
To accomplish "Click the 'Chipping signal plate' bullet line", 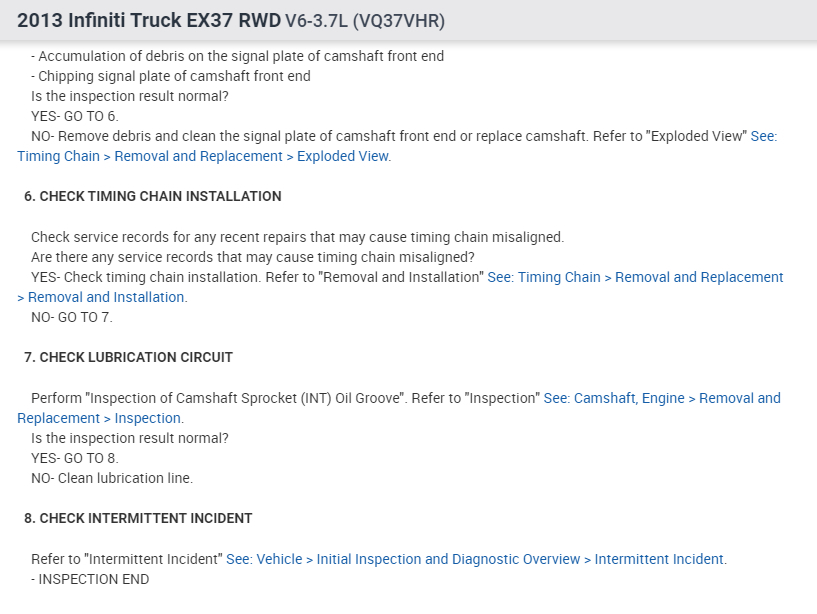I will [x=174, y=76].
